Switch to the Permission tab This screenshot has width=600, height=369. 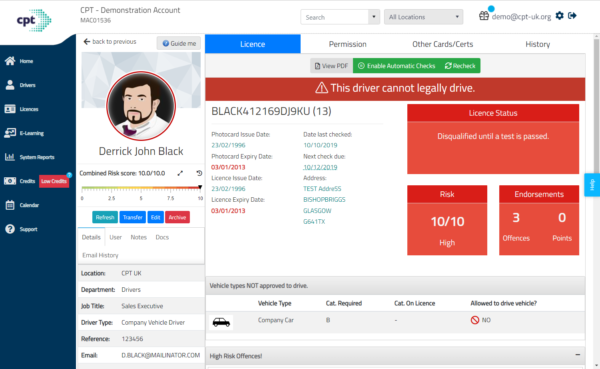pyautogui.click(x=347, y=44)
